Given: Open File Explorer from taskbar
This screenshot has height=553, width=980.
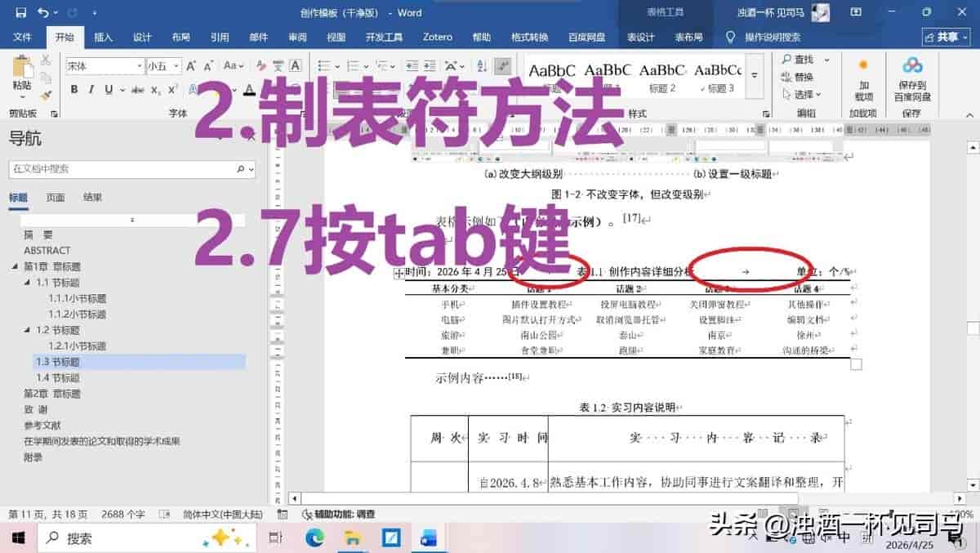Looking at the screenshot, I should coord(353,538).
